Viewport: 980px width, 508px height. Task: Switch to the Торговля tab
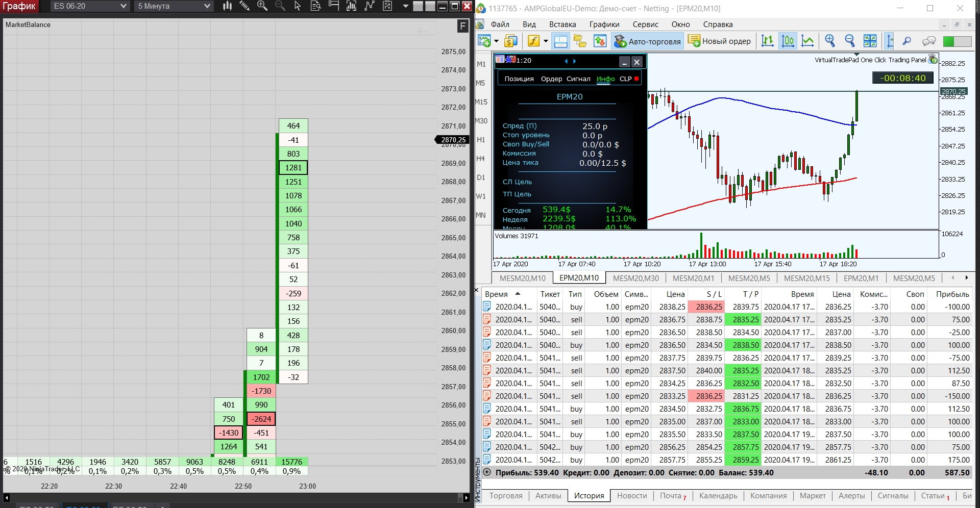click(x=506, y=496)
